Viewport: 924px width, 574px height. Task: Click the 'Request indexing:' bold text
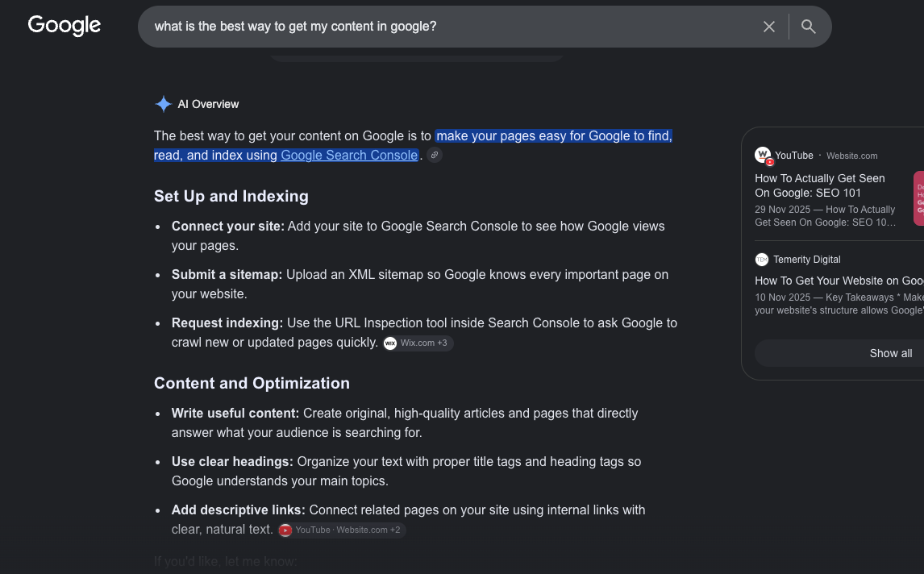pos(227,323)
